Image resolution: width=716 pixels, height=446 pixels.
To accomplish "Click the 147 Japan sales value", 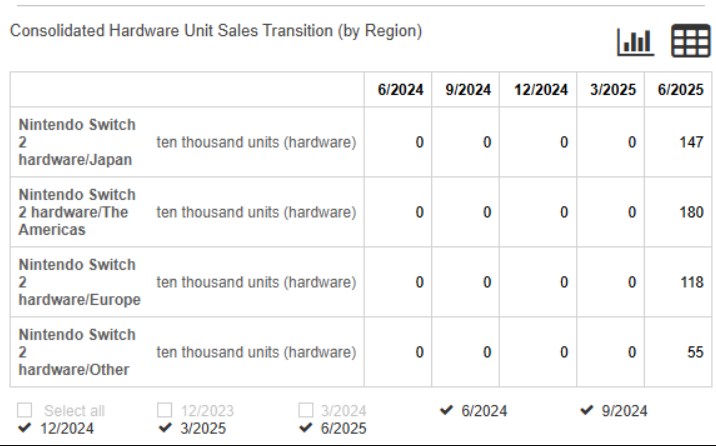I will click(691, 142).
